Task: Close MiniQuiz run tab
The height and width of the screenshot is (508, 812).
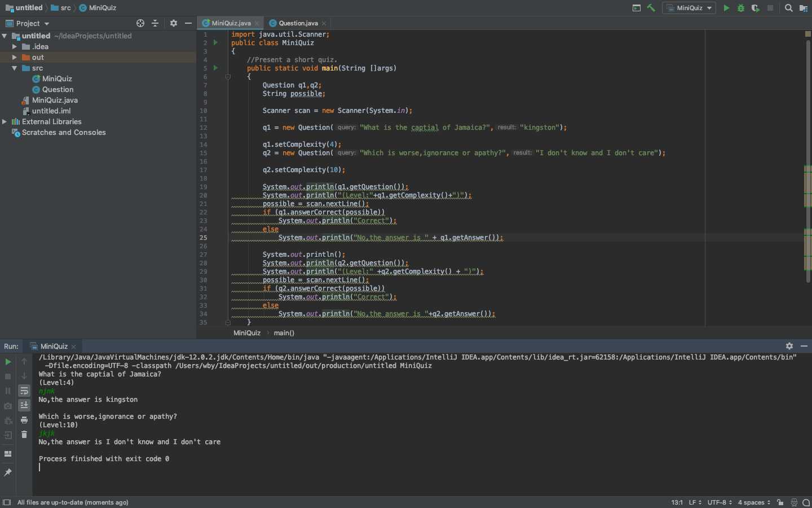Action: 73,347
